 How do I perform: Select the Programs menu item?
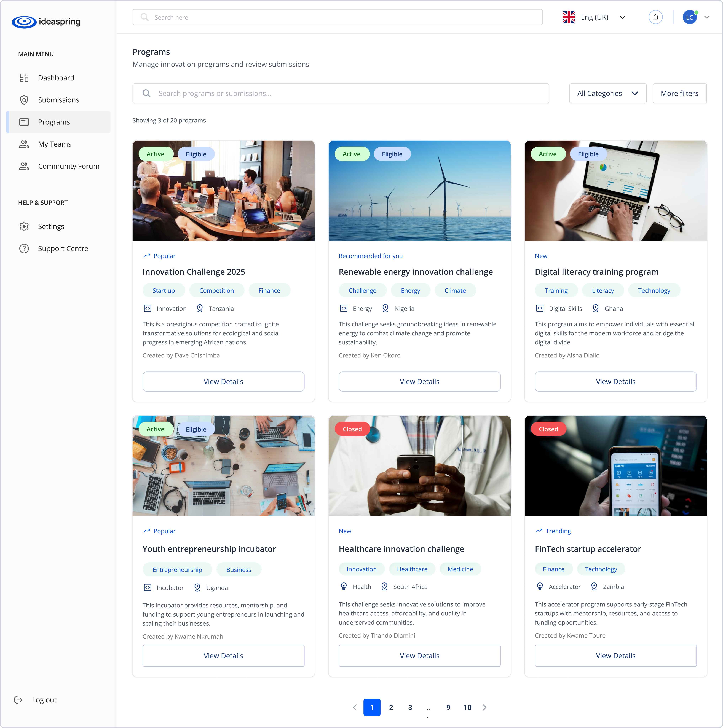tap(54, 122)
